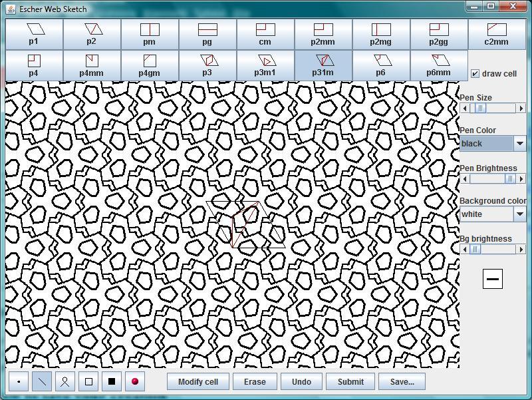Choose the p3 symmetry group

point(207,65)
